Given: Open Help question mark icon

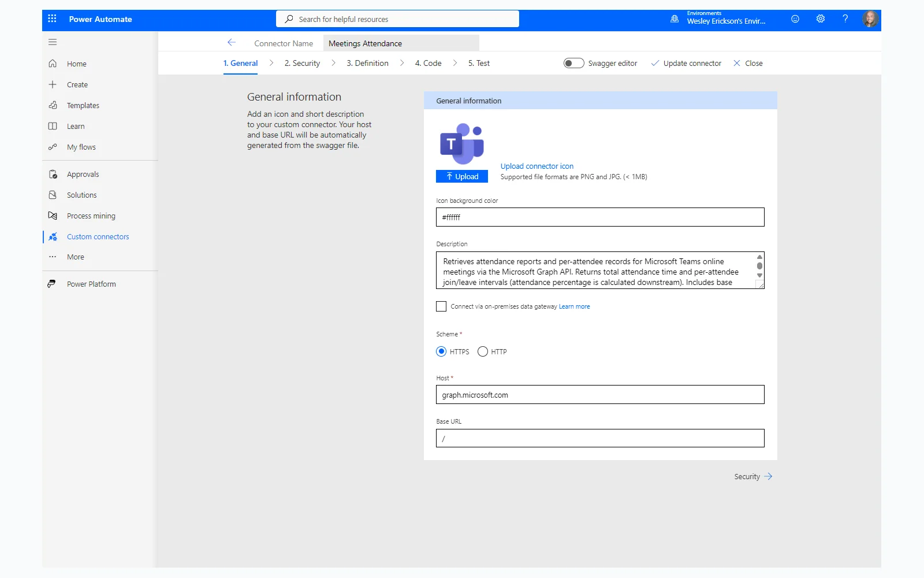Looking at the screenshot, I should pos(845,18).
